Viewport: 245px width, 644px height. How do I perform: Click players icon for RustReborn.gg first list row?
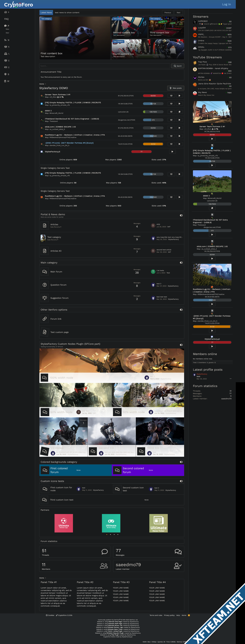tap(171, 136)
